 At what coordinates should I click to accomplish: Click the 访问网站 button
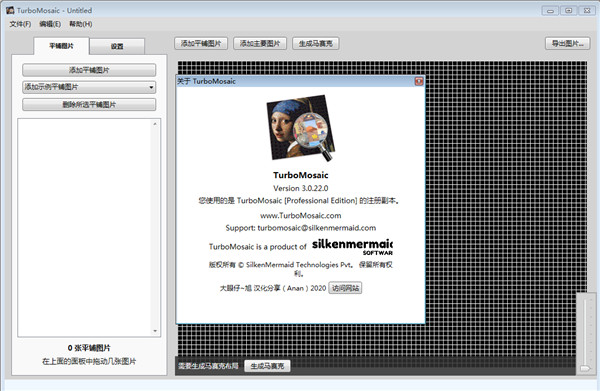click(345, 288)
